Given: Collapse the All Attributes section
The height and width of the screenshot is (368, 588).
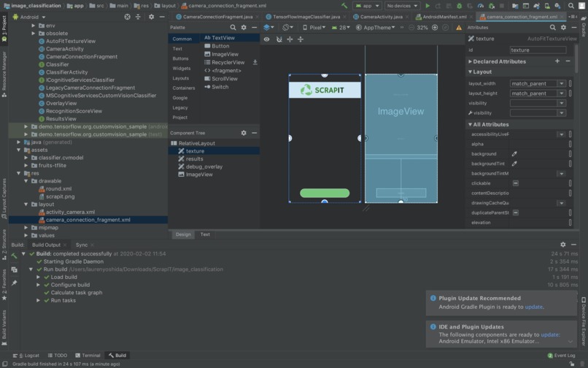Looking at the screenshot, I should point(470,124).
